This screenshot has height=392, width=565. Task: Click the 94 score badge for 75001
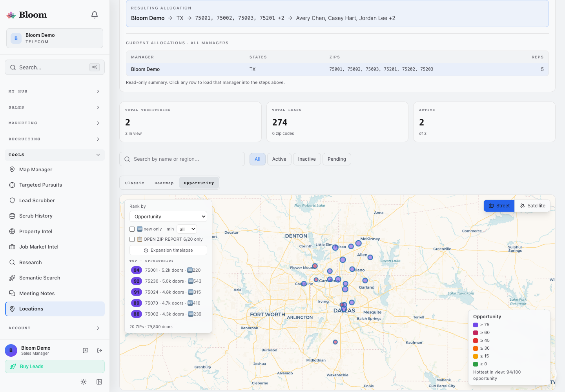click(137, 270)
